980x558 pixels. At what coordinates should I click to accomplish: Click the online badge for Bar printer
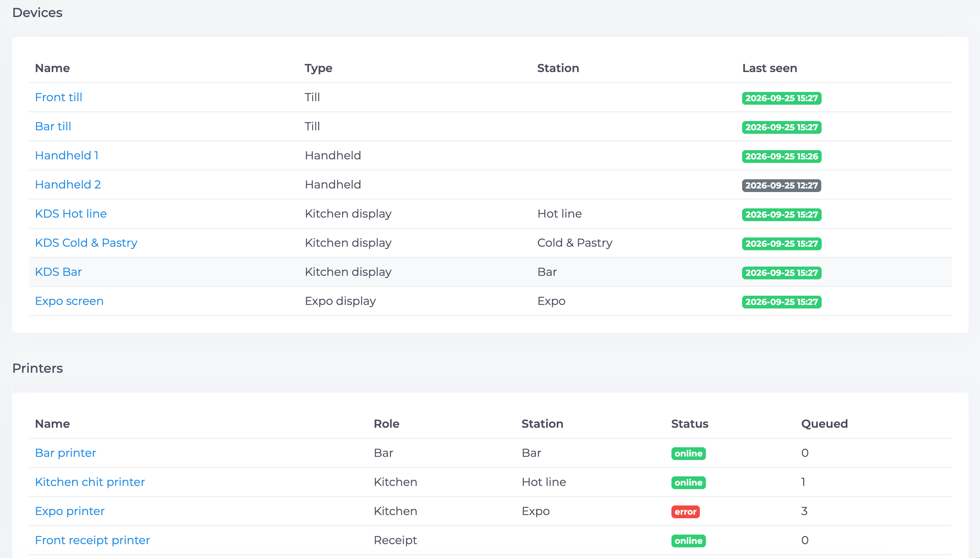tap(688, 454)
